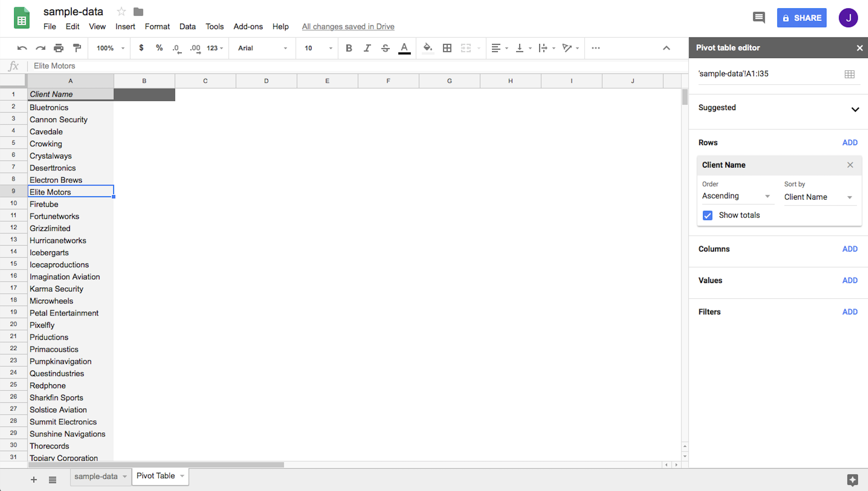
Task: Select the Paint format roller icon
Action: 77,48
